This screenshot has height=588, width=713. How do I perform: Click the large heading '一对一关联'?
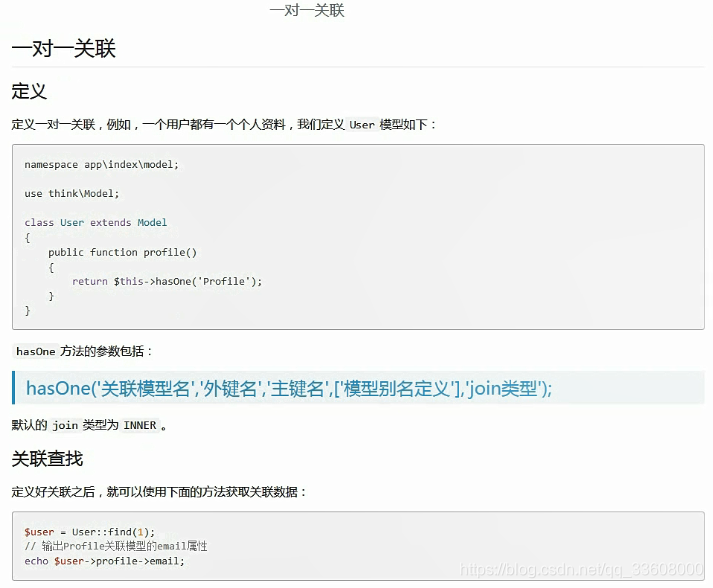tap(64, 48)
